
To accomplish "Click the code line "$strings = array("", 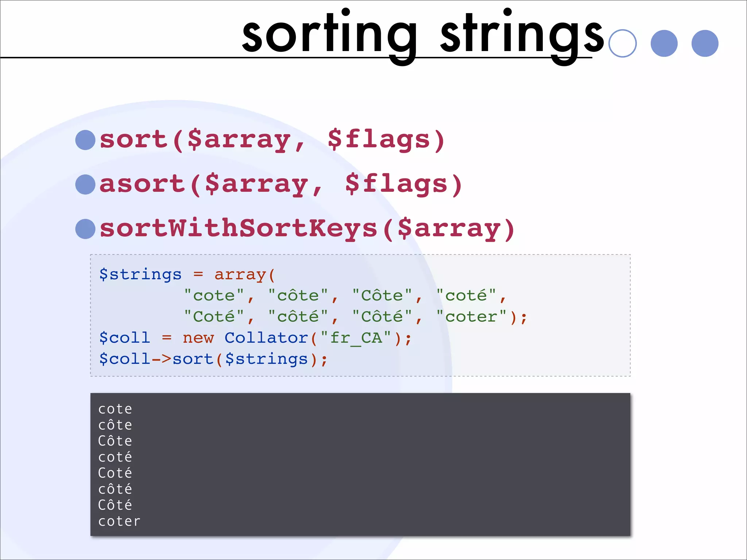I will tap(187, 274).
